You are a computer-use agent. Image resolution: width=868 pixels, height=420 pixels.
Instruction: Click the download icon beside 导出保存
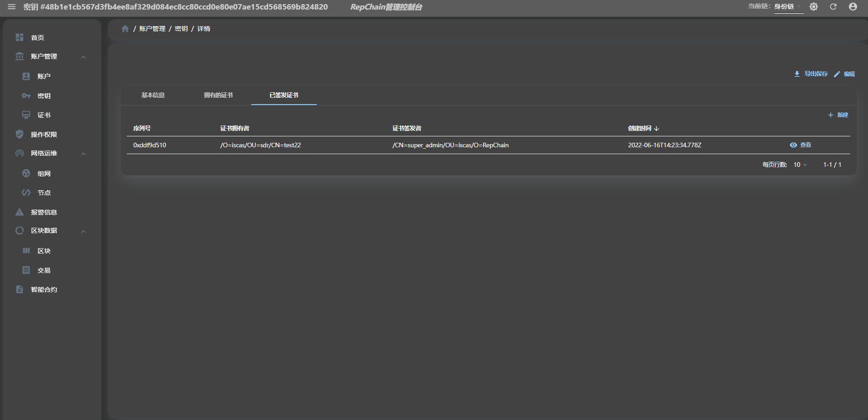797,74
